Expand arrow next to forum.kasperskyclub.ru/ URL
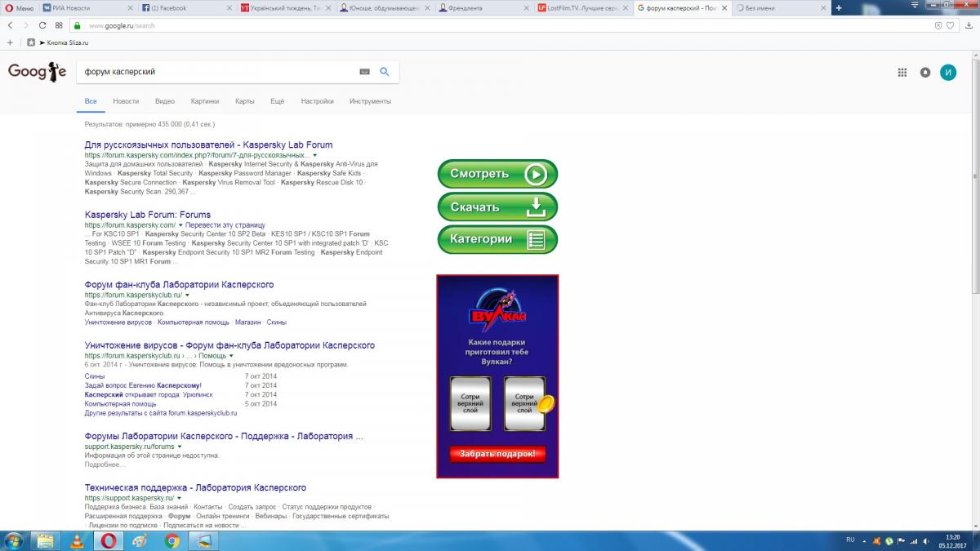Image resolution: width=980 pixels, height=551 pixels. (x=187, y=295)
